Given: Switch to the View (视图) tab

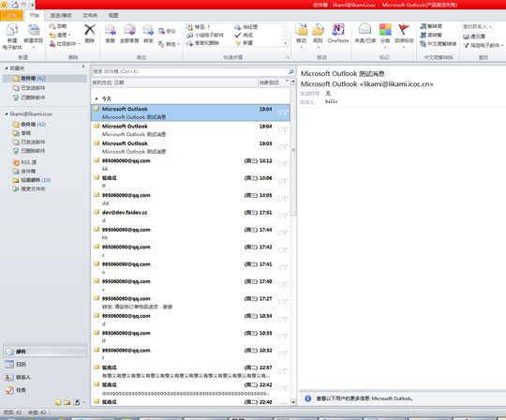Looking at the screenshot, I should [x=113, y=15].
